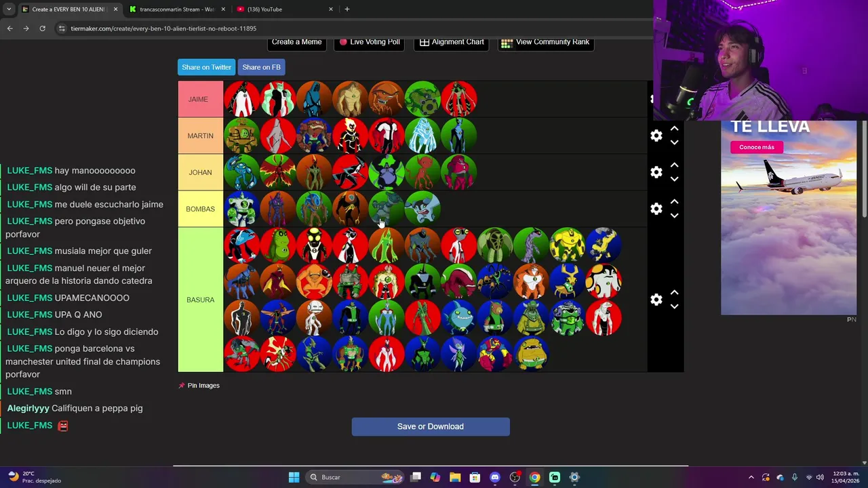Screen dimensions: 868x488
Task: Move MARTIN row down with arrow
Action: coord(674,142)
